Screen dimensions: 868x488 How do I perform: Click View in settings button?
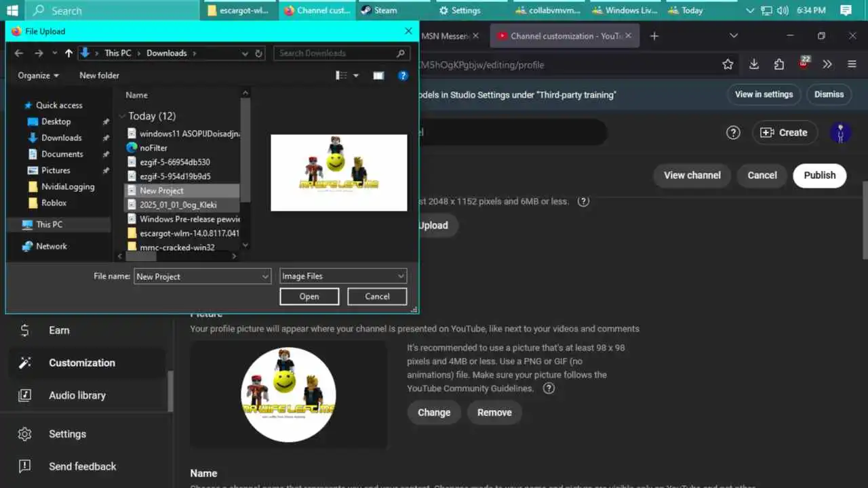pyautogui.click(x=764, y=94)
